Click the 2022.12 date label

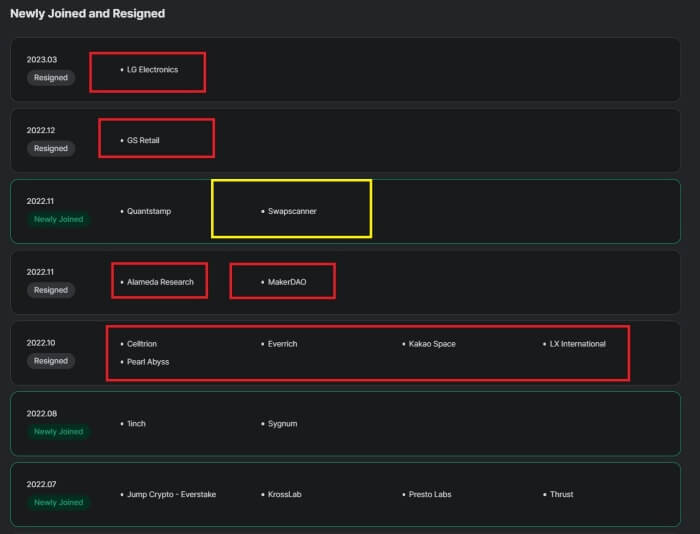tap(41, 130)
